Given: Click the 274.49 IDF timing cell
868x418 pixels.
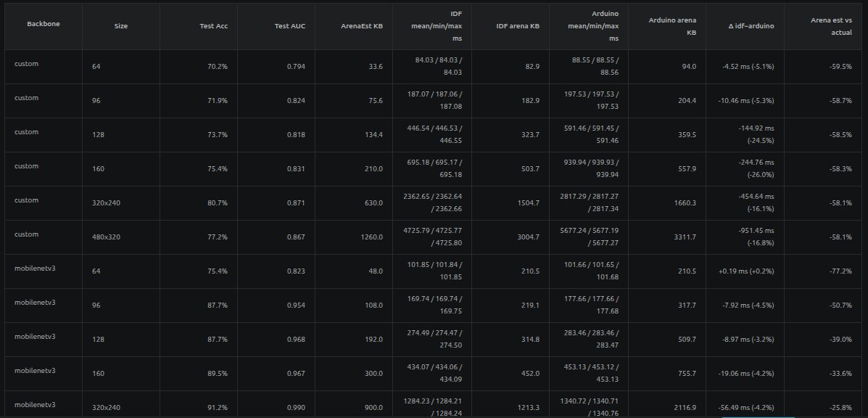Looking at the screenshot, I should (434, 339).
